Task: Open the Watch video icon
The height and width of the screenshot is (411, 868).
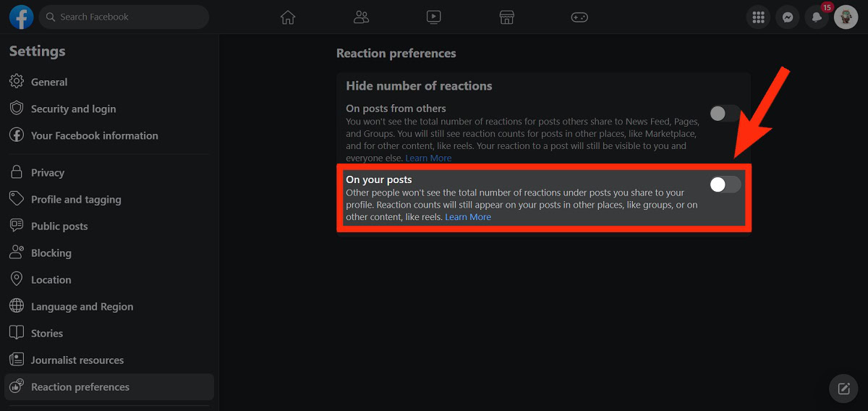Action: (433, 17)
